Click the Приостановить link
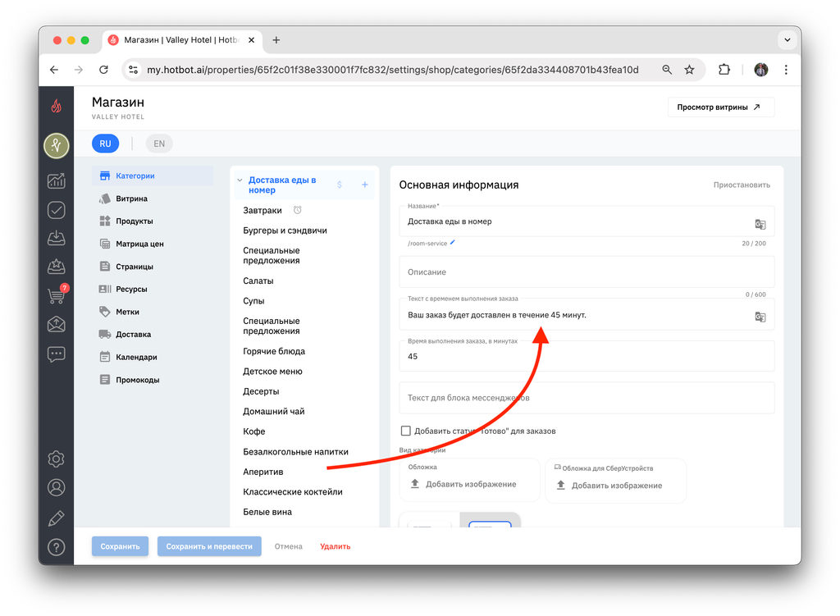This screenshot has height=616, width=840. pos(742,185)
